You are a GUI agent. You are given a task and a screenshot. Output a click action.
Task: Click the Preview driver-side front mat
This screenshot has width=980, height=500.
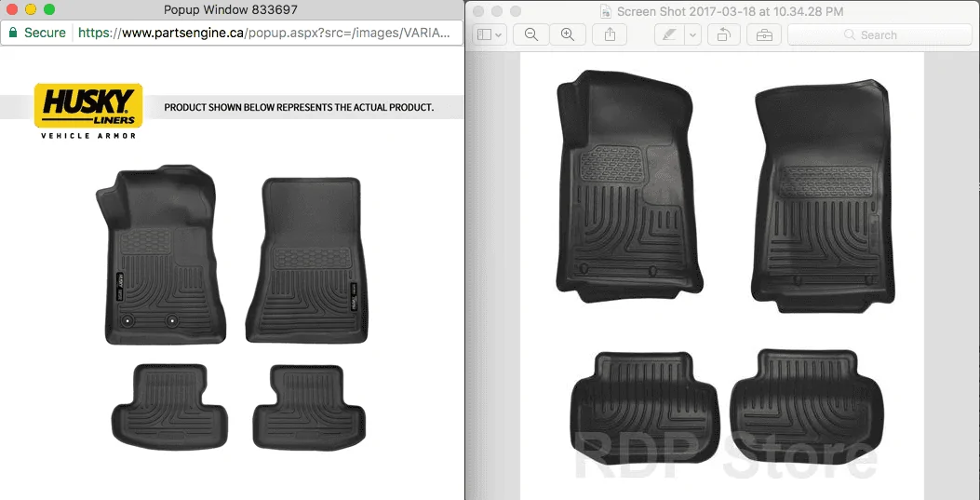pyautogui.click(x=629, y=185)
